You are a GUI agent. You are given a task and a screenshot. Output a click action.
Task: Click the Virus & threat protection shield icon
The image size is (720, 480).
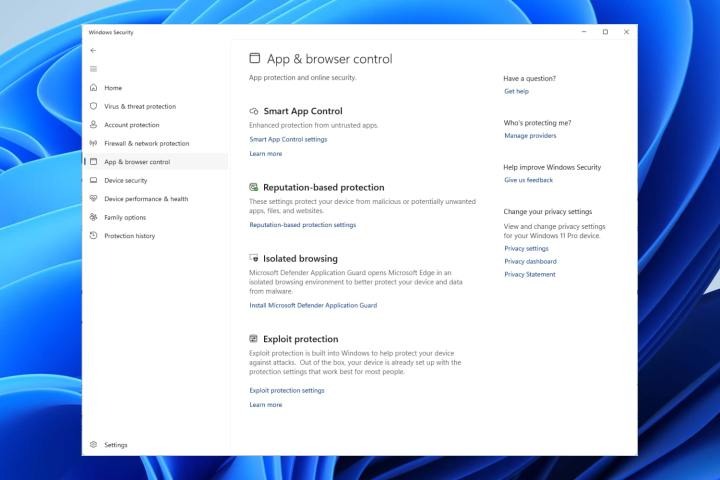(93, 106)
